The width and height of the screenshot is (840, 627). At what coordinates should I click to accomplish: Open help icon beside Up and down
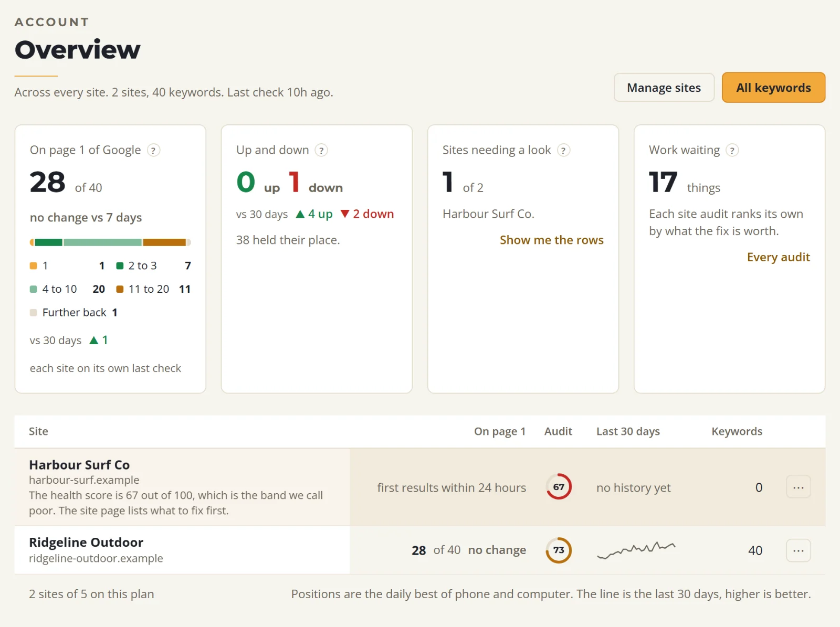[x=321, y=151]
